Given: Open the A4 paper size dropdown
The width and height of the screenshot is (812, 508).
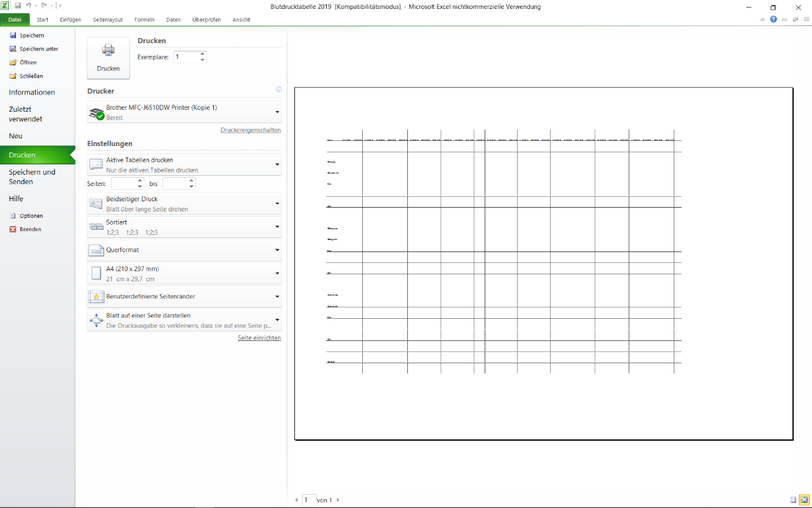Looking at the screenshot, I should (x=184, y=274).
